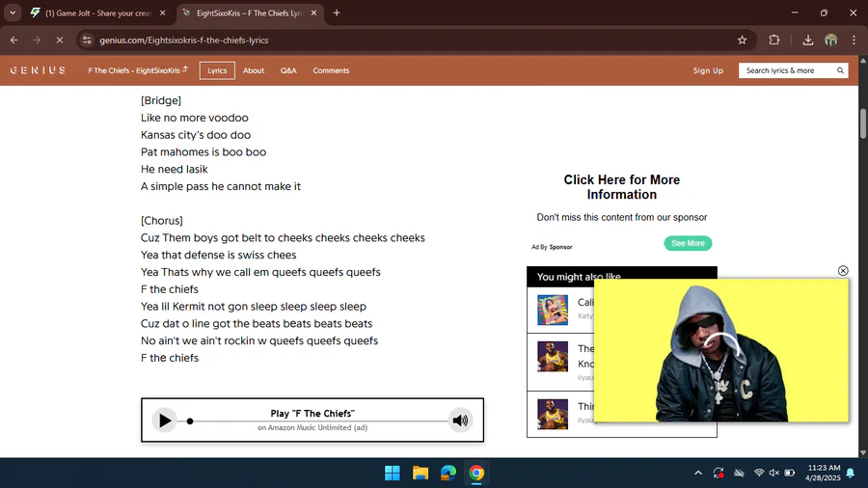Click the lyric 'Kansas city's doo doo'
This screenshot has width=868, height=488.
click(x=196, y=134)
